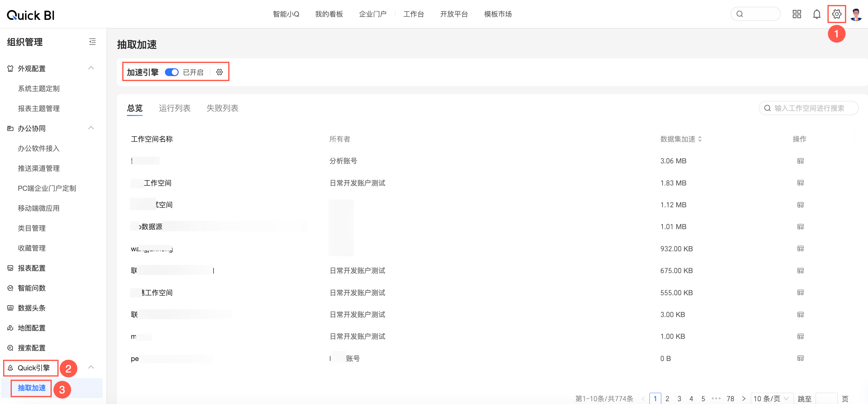Sort by 数据集加速 column arrows
868x404 pixels.
(x=700, y=139)
